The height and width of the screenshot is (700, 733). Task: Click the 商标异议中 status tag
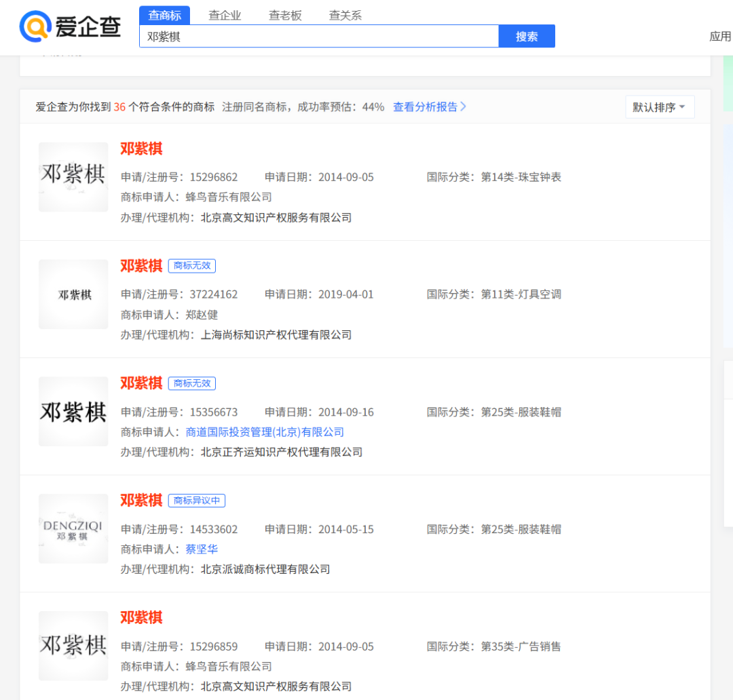pos(197,501)
